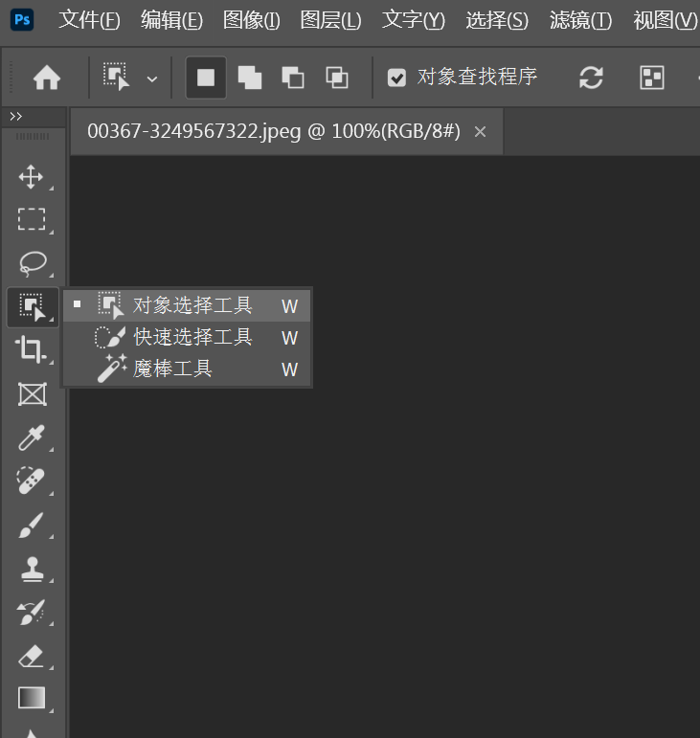Click the show all objects icon
The height and width of the screenshot is (738, 700).
pyautogui.click(x=652, y=78)
